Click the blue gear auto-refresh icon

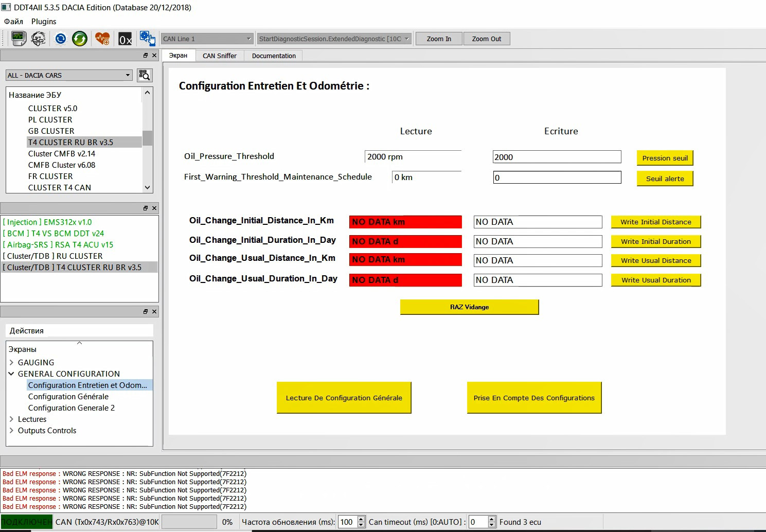(61, 39)
